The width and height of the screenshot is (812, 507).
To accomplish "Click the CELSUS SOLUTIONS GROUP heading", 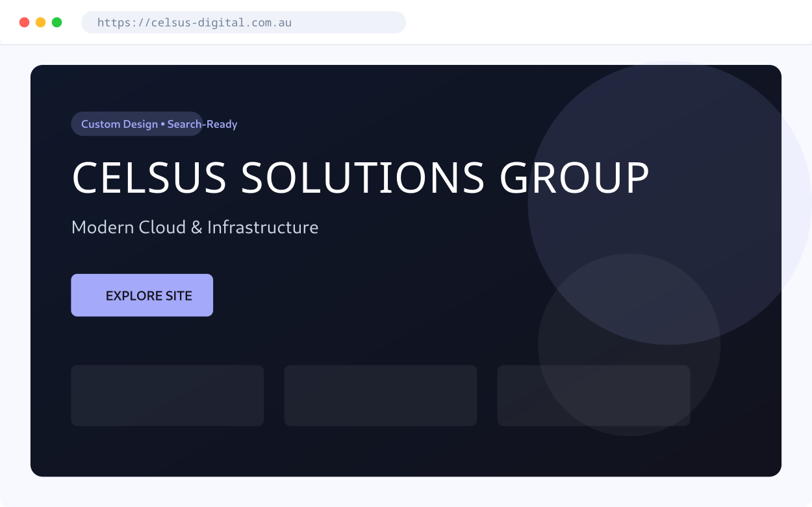I will click(361, 178).
